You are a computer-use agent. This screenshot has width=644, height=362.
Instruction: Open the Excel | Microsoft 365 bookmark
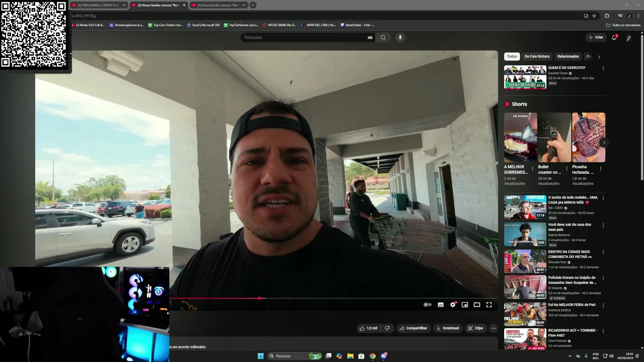tap(204, 25)
